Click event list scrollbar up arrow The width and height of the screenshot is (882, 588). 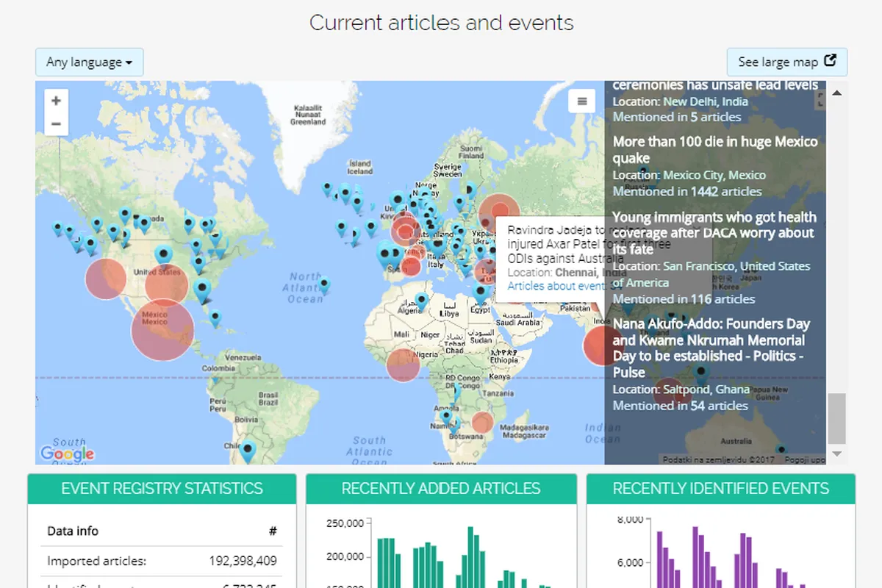836,93
